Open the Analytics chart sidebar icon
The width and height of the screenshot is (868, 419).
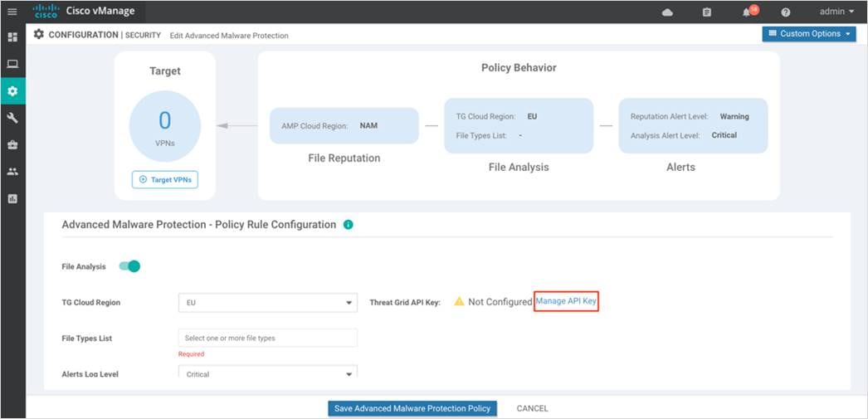(12, 198)
